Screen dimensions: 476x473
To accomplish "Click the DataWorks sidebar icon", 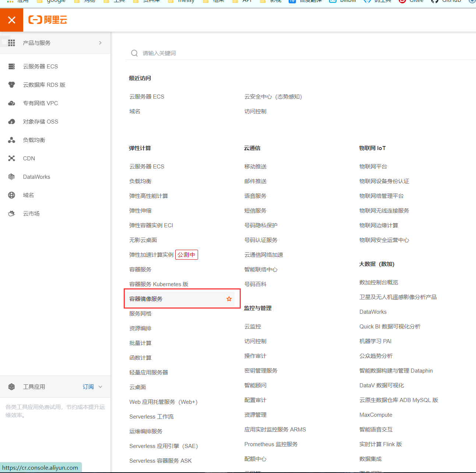I will (x=11, y=177).
